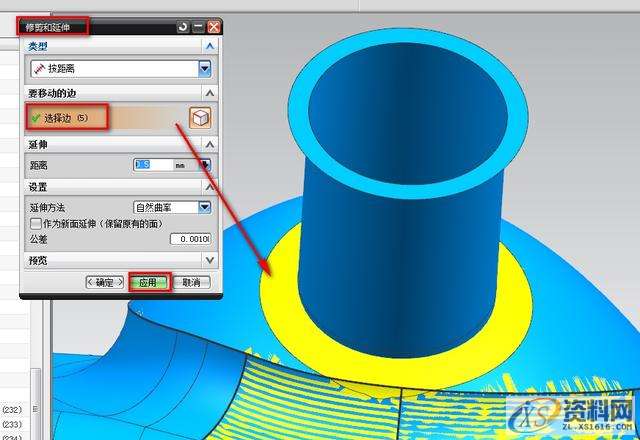Collapse the 延伸 section
The image size is (640, 440).
pyautogui.click(x=209, y=145)
